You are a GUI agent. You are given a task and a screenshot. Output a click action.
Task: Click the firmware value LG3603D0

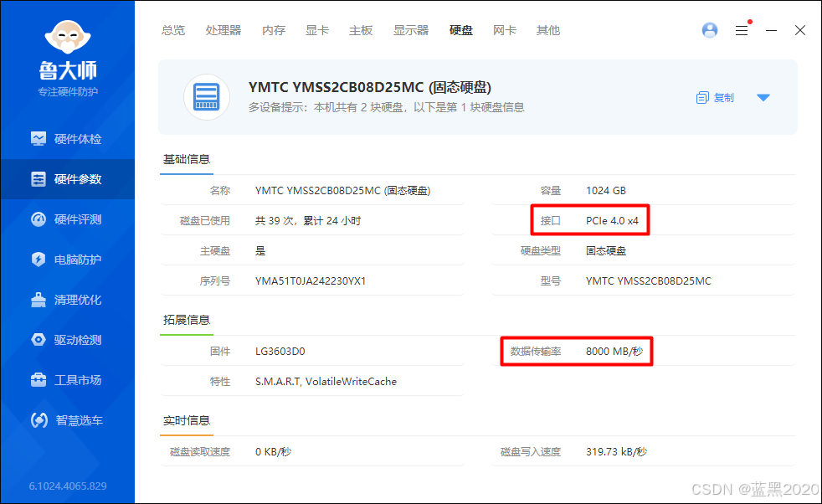[280, 352]
